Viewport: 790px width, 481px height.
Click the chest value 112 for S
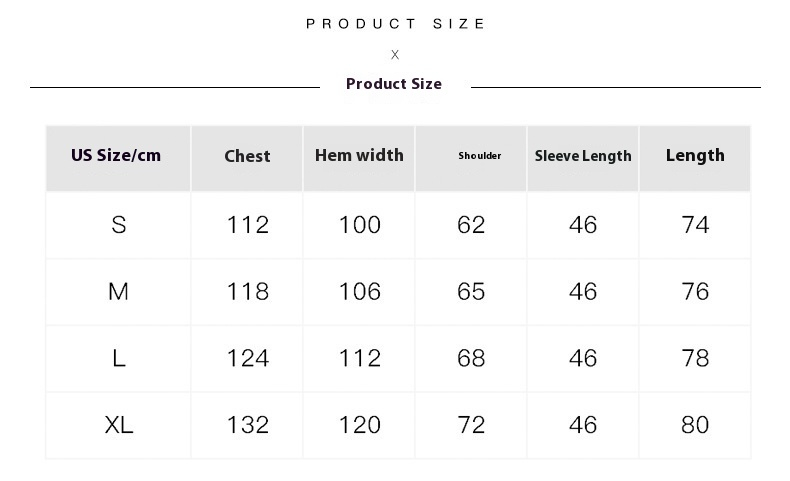pos(247,225)
